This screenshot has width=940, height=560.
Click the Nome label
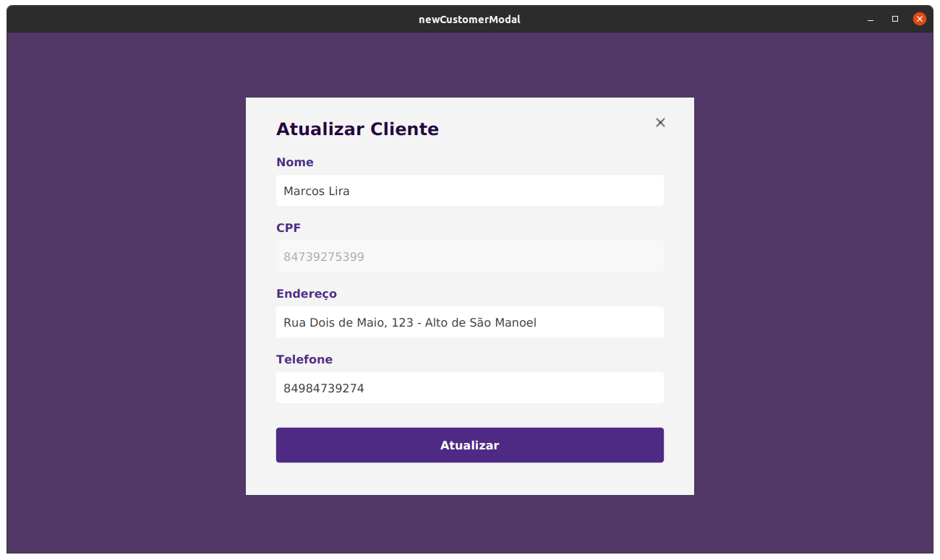pos(295,162)
